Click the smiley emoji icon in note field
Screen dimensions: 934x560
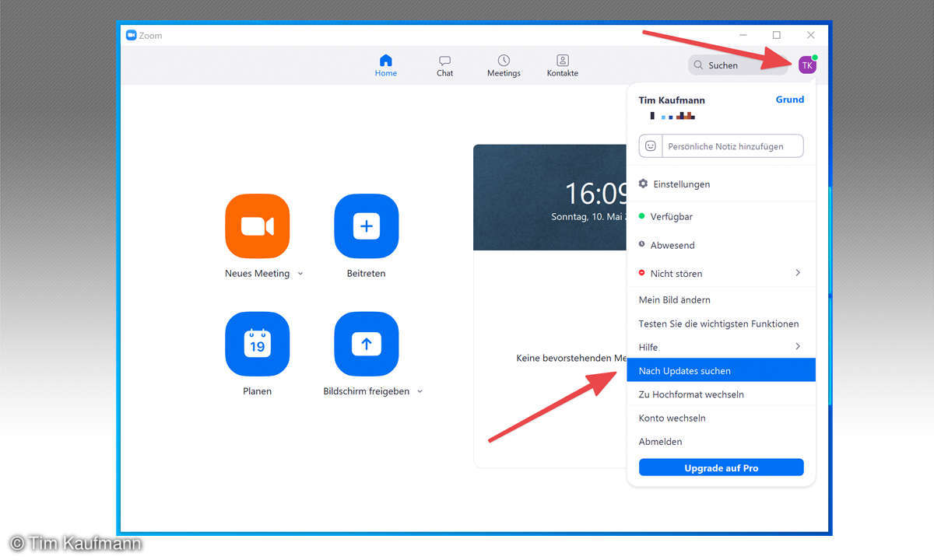click(651, 146)
